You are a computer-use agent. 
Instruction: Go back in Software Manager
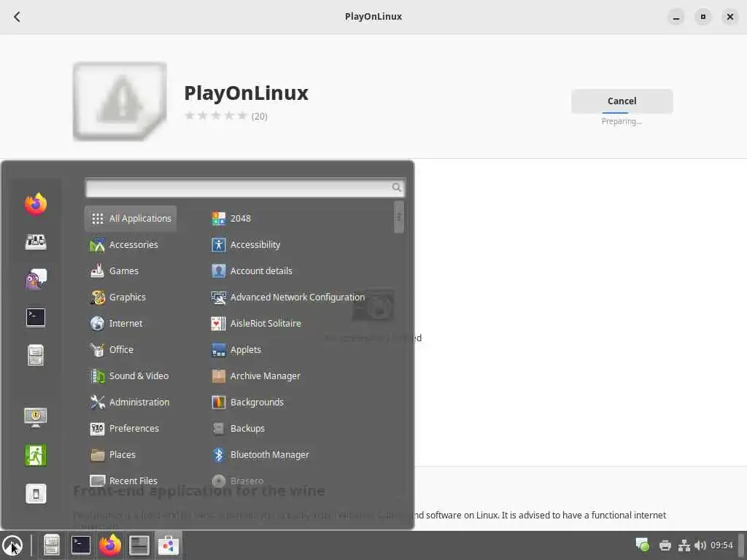[x=18, y=17]
